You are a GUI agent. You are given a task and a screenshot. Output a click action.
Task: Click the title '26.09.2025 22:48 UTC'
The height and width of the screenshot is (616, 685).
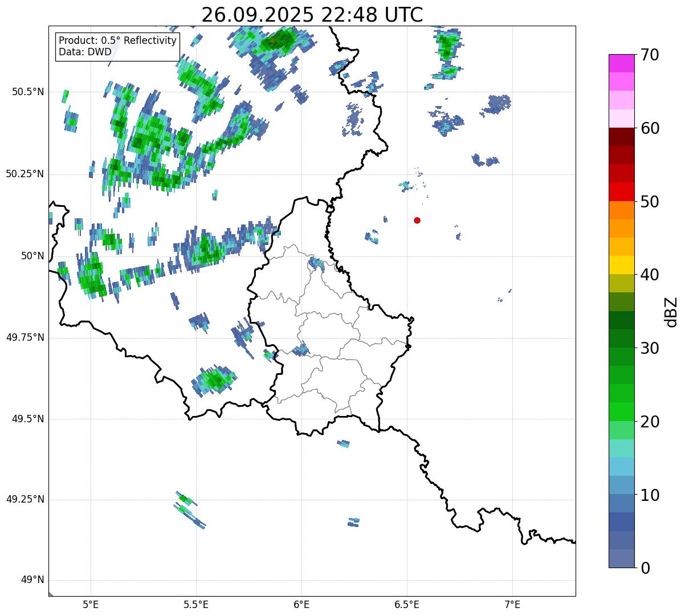(312, 14)
